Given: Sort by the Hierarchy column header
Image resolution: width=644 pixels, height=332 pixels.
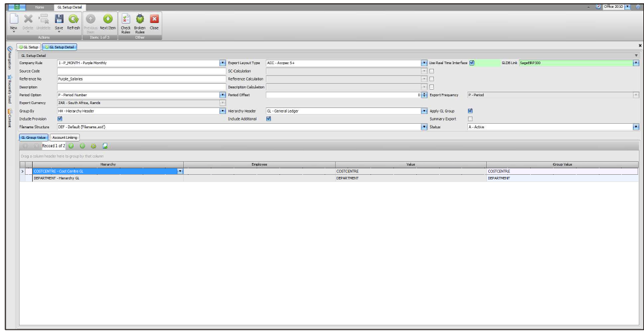Looking at the screenshot, I should (x=108, y=164).
